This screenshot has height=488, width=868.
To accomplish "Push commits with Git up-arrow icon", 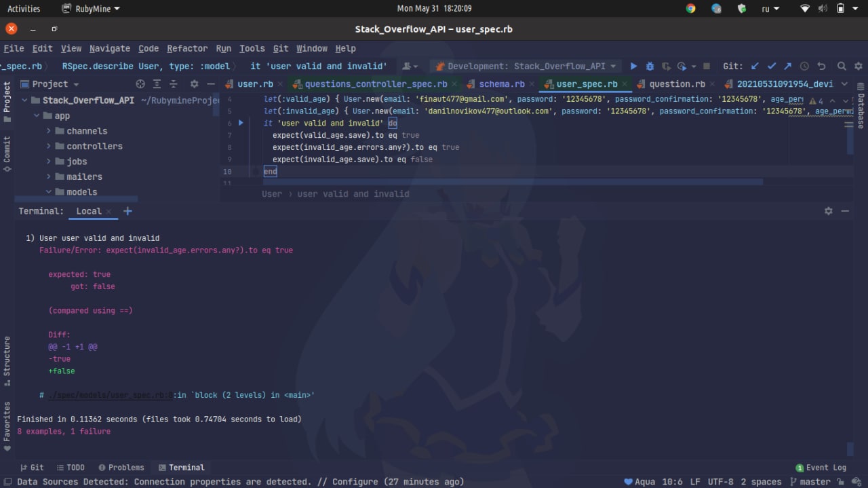I will [x=787, y=66].
